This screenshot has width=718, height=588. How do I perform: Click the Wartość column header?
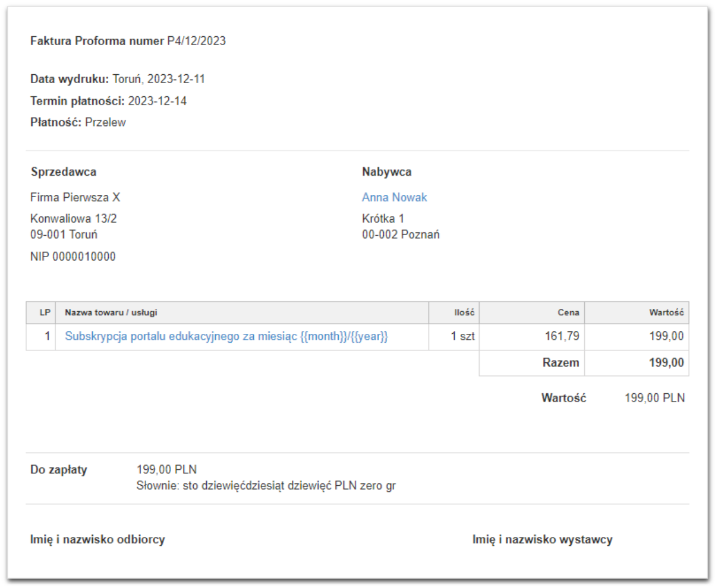(666, 312)
